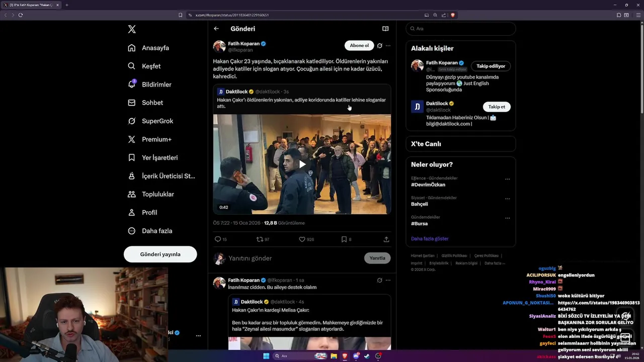Open SuperGrok in the sidebar
Image resolution: width=644 pixels, height=362 pixels.
150,121
